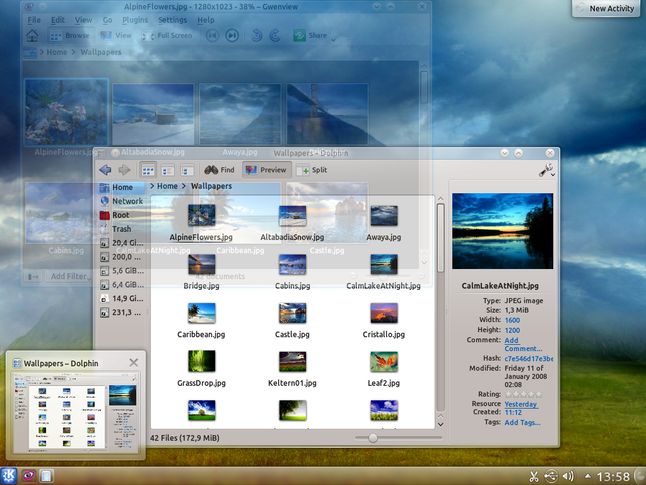
Task: Set rating stars in information panel
Action: point(522,394)
